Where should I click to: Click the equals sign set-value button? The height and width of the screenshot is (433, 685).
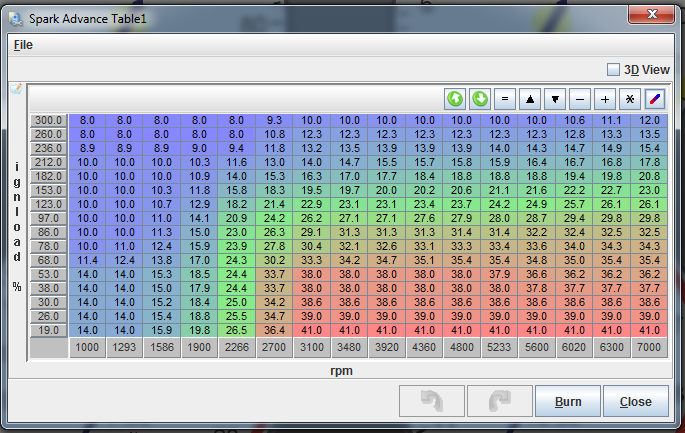[x=505, y=99]
